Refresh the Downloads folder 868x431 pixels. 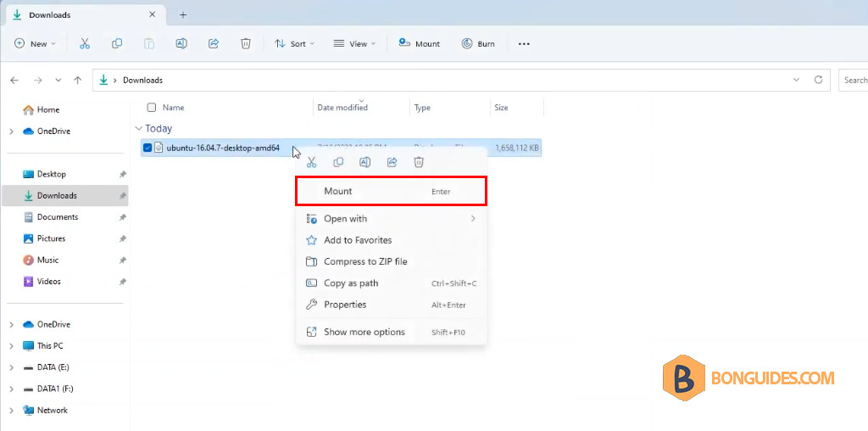point(818,80)
